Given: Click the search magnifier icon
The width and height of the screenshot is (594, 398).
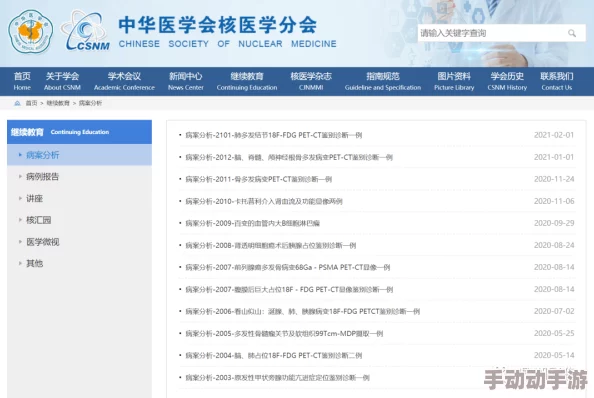Looking at the screenshot, I should 572,33.
